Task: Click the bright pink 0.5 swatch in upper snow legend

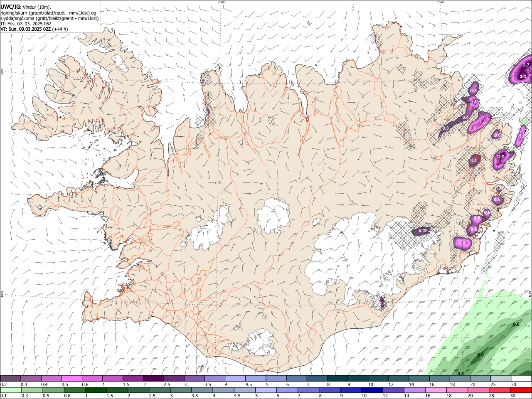Action: (x=71, y=379)
